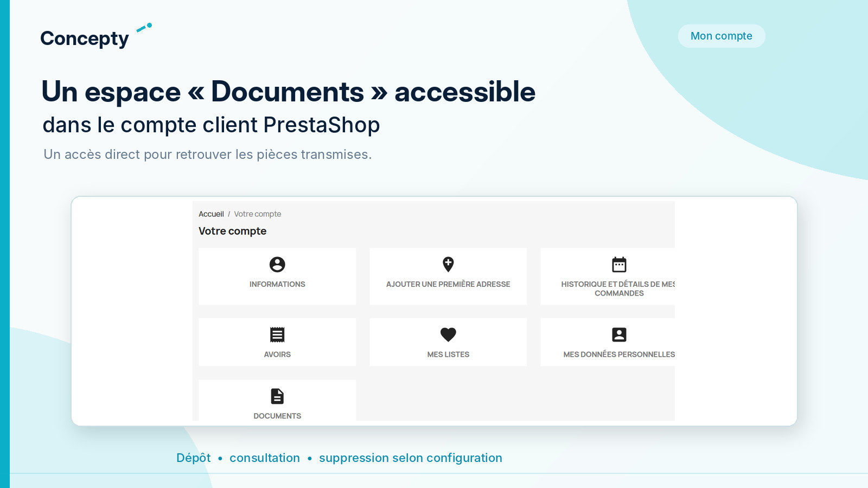Image resolution: width=868 pixels, height=488 pixels.
Task: Click the Votre compte page heading
Action: [x=232, y=231]
